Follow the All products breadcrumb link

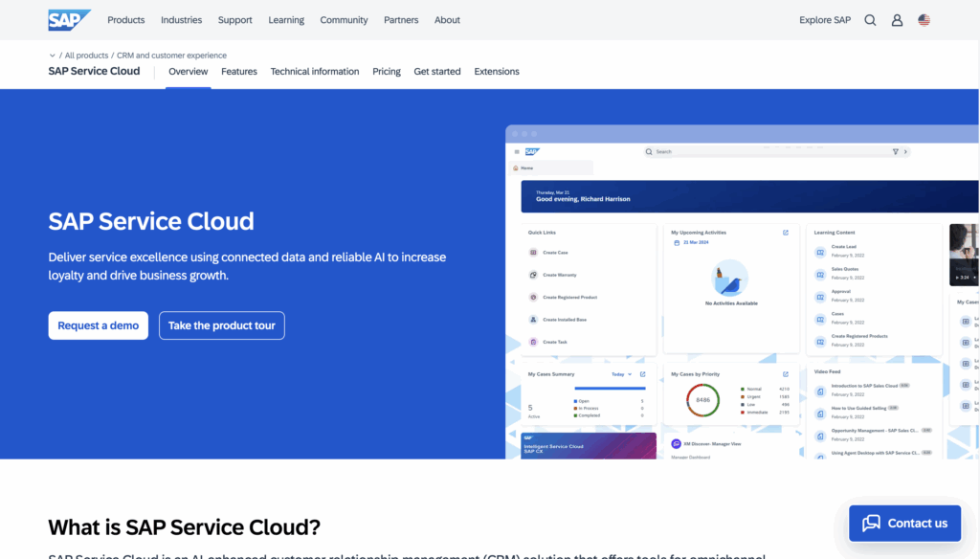point(86,56)
